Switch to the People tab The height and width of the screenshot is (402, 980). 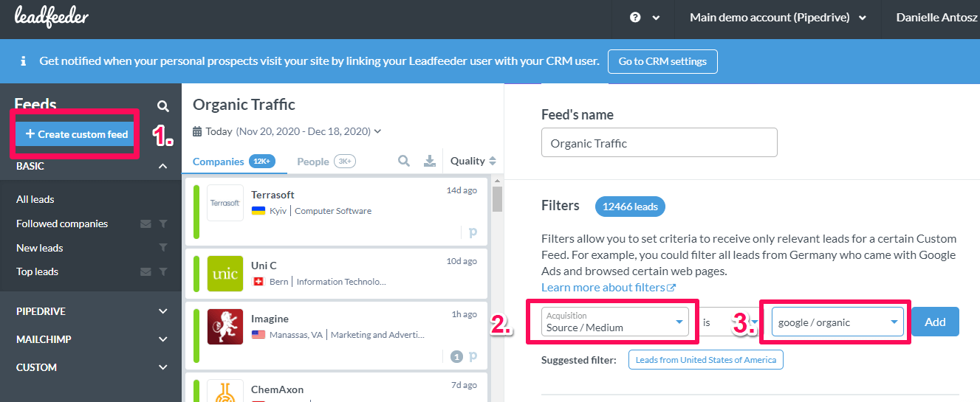(326, 161)
